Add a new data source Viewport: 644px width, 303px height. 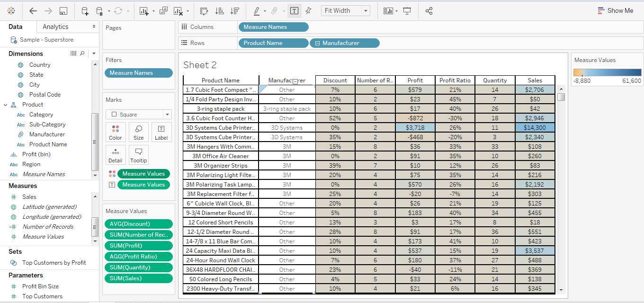(x=85, y=10)
